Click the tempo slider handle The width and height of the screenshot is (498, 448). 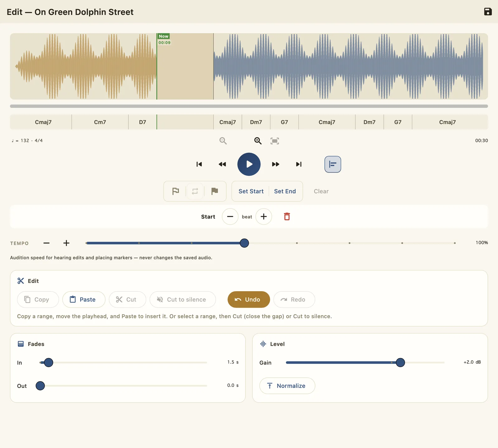[x=244, y=243]
